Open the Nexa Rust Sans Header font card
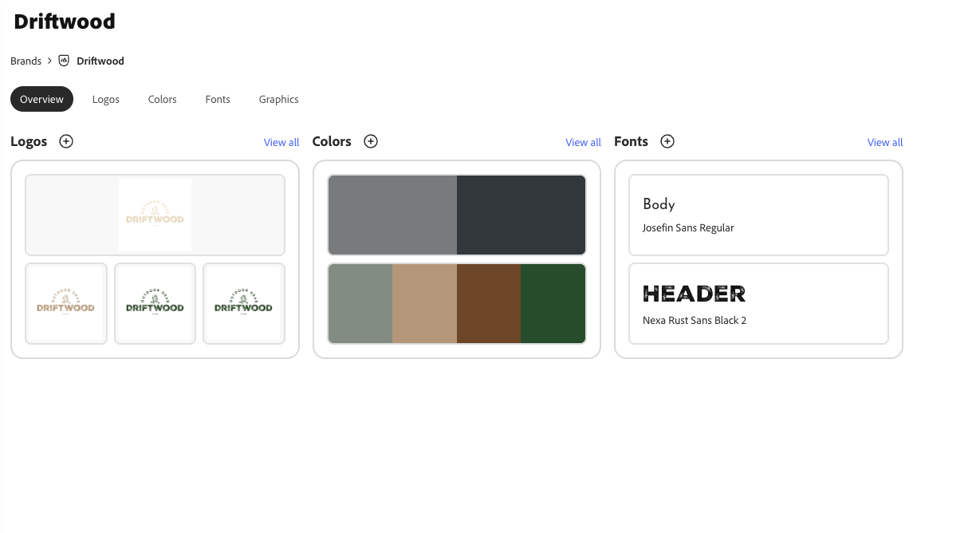Viewport: 980px width, 533px height. point(758,303)
